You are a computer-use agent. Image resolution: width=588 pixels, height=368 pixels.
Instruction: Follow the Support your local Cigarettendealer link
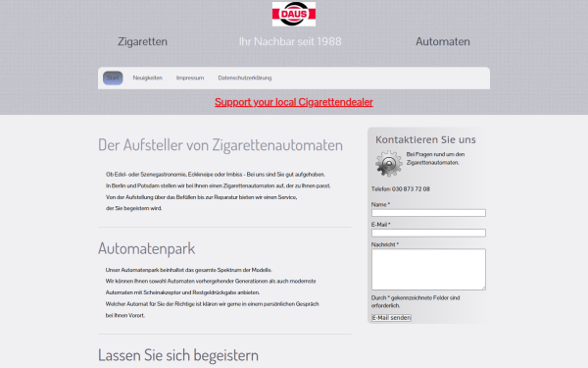pyautogui.click(x=294, y=102)
